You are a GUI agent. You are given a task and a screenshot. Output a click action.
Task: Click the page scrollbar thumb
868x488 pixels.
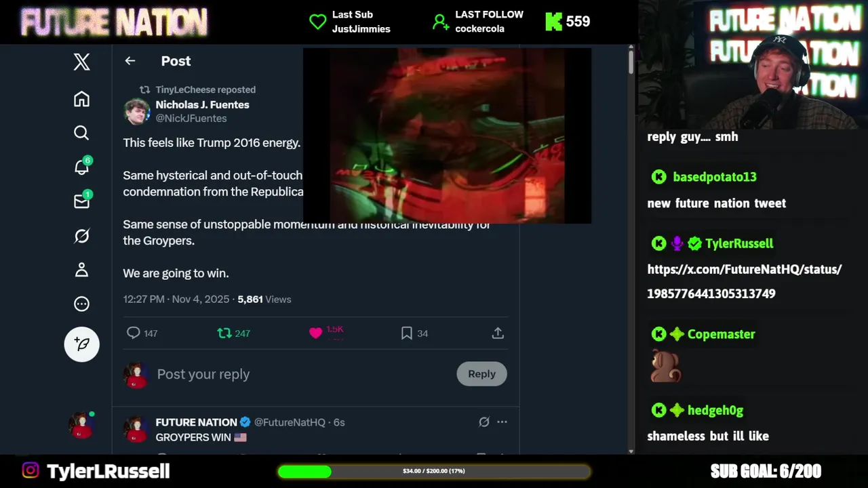click(631, 62)
